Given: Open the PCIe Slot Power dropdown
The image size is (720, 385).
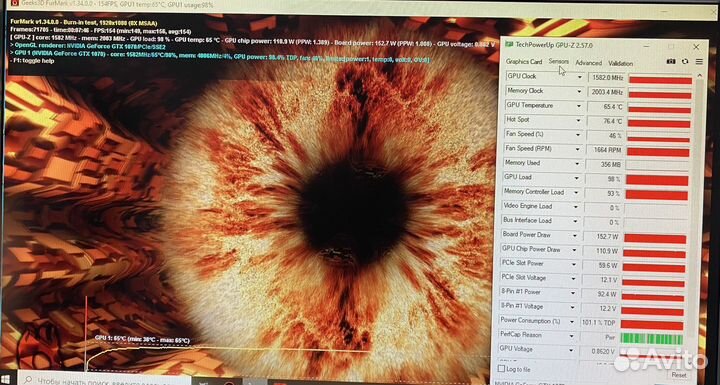Looking at the screenshot, I should (x=574, y=265).
